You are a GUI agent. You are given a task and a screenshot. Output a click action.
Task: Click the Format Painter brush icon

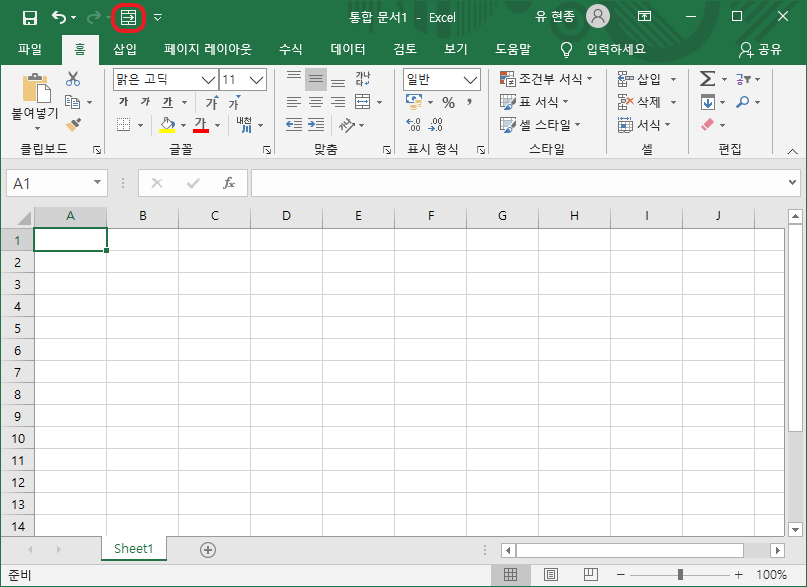click(x=73, y=124)
